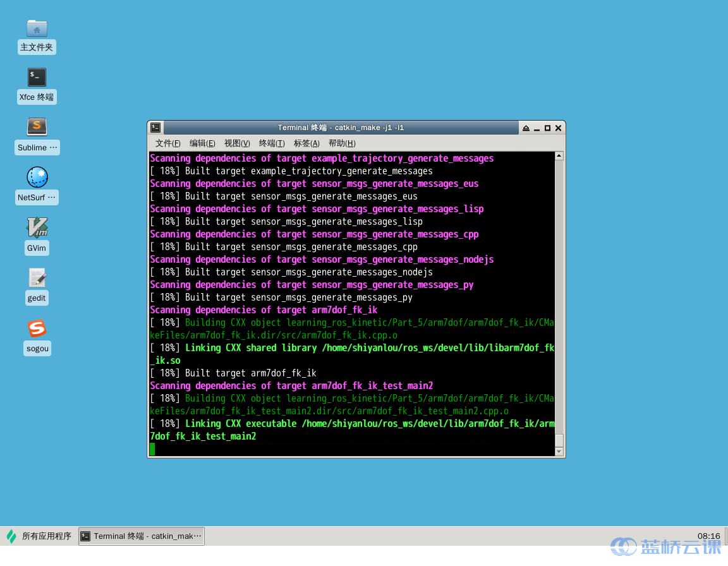Viewport: 728px width, 566px height.
Task: Launch gedit text editor icon
Action: [x=37, y=277]
